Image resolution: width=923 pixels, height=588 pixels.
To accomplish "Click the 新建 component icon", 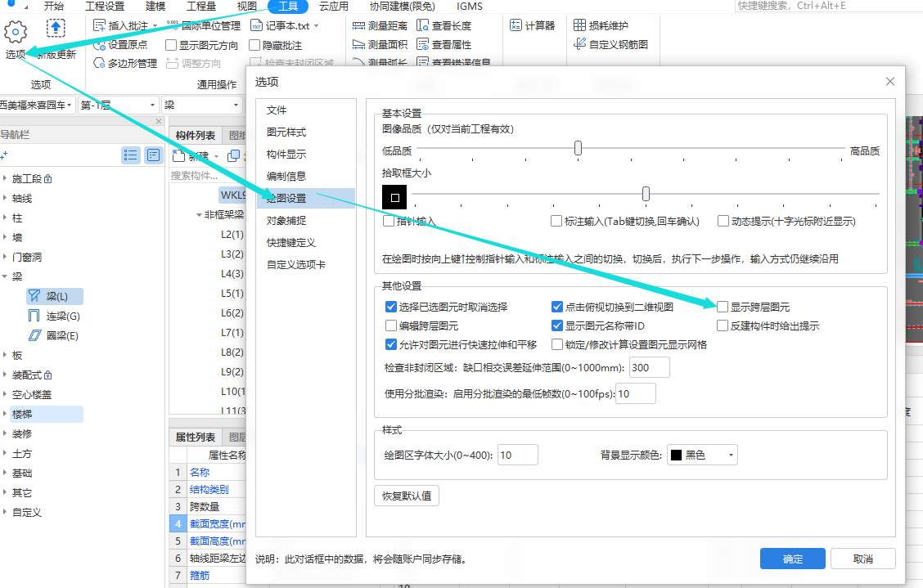I will click(x=178, y=156).
